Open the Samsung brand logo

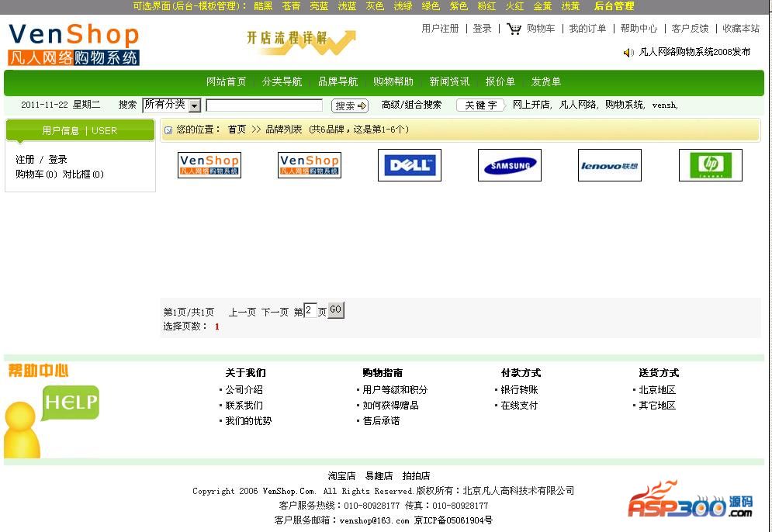coord(509,165)
